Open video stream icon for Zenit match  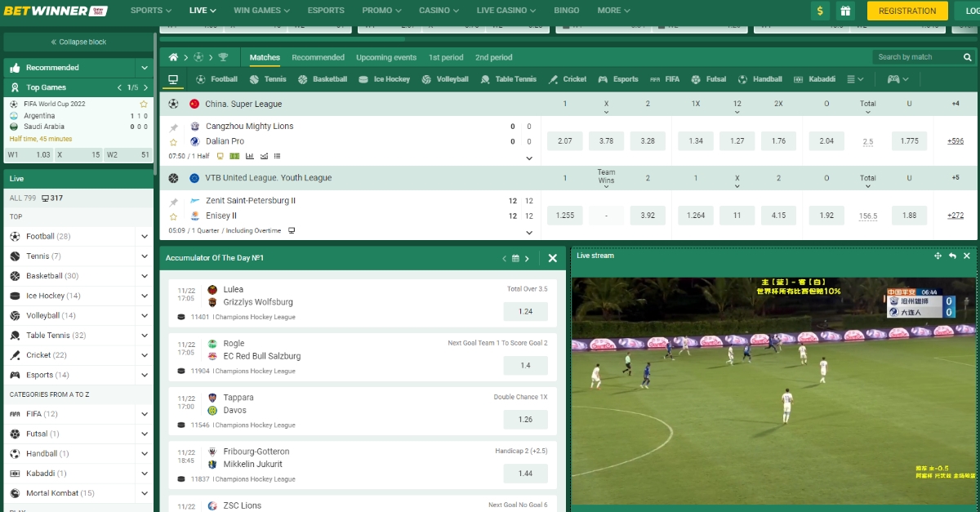pyautogui.click(x=292, y=230)
